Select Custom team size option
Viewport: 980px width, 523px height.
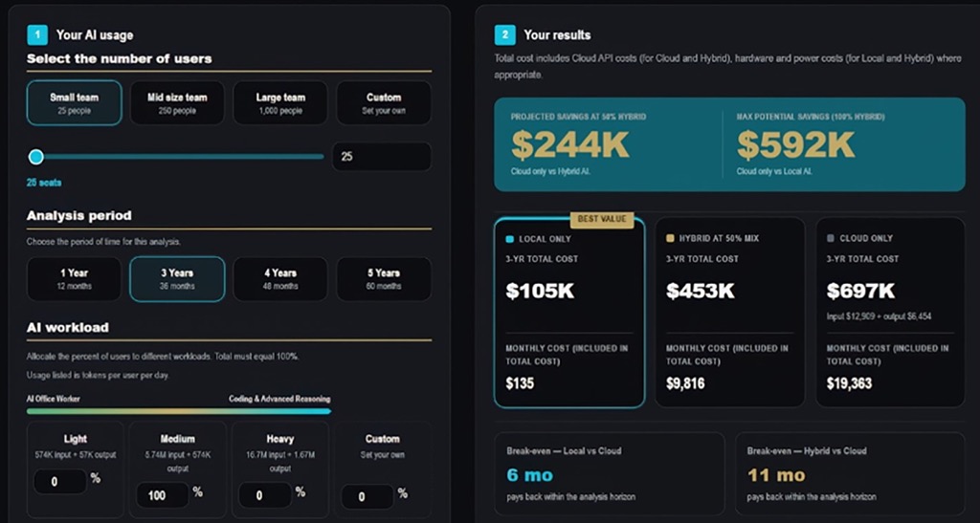click(384, 103)
